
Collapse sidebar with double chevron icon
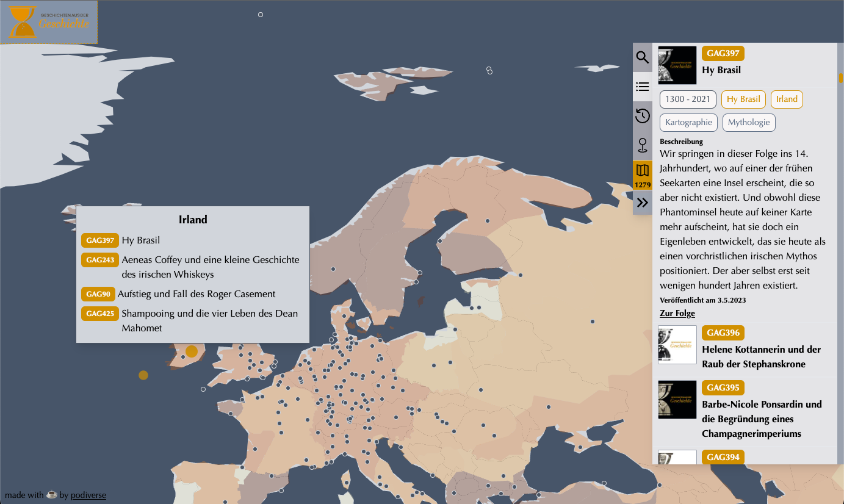point(642,203)
